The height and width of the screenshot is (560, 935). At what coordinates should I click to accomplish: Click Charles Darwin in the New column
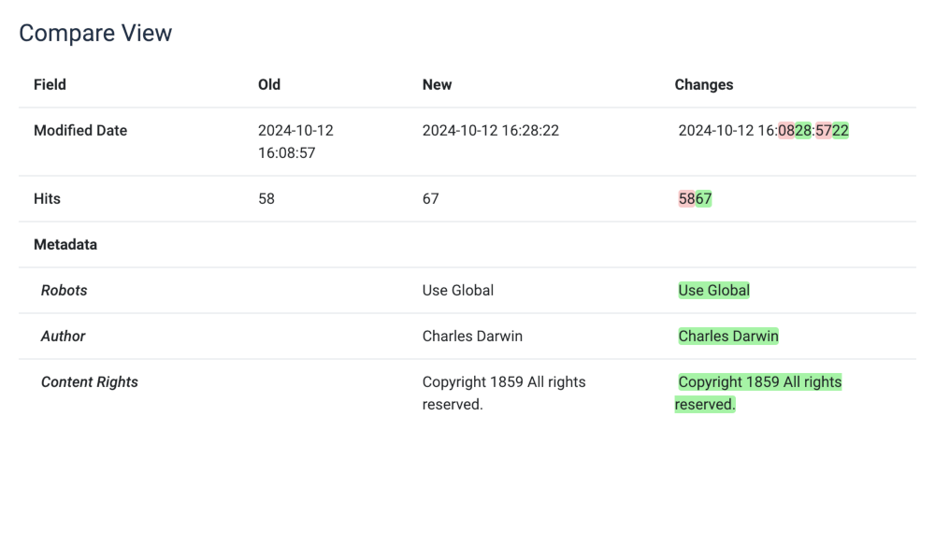point(472,337)
